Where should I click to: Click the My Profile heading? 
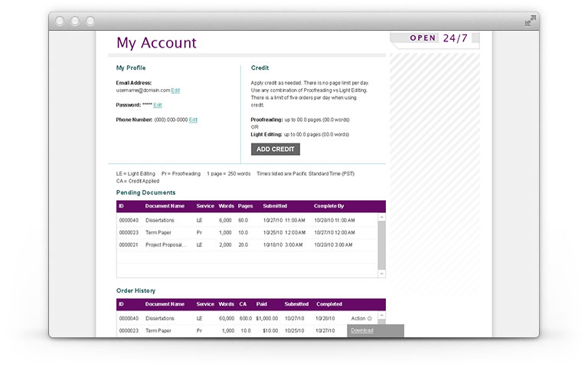pyautogui.click(x=131, y=68)
